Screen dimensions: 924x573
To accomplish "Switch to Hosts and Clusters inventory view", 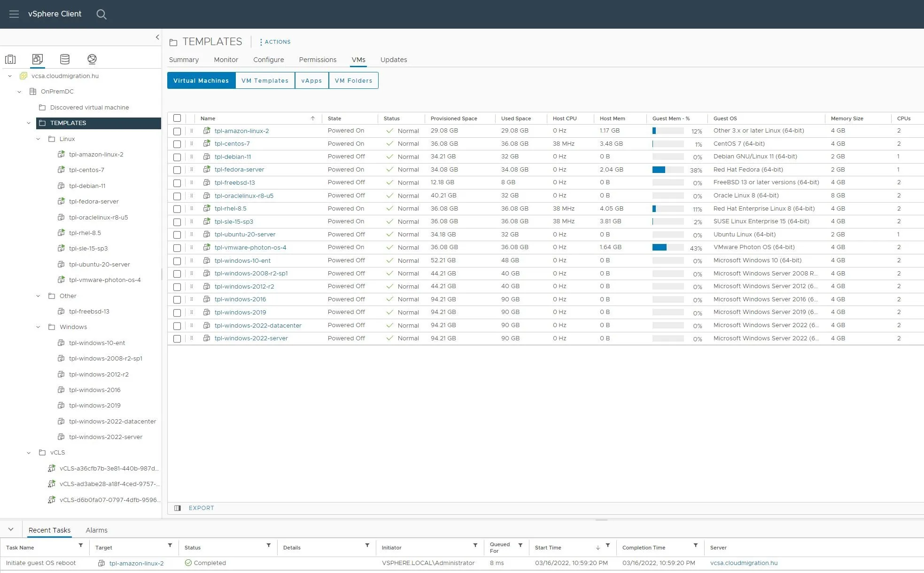I will (x=10, y=59).
